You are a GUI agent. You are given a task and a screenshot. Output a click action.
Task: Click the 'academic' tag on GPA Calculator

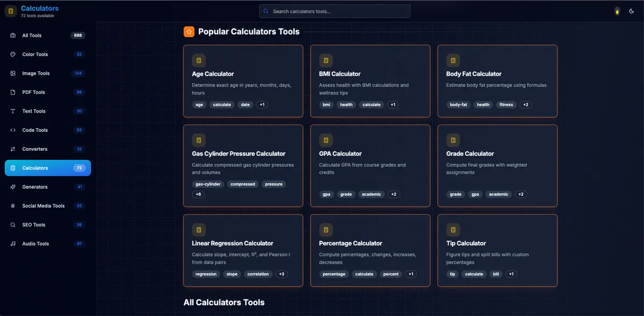pyautogui.click(x=371, y=194)
